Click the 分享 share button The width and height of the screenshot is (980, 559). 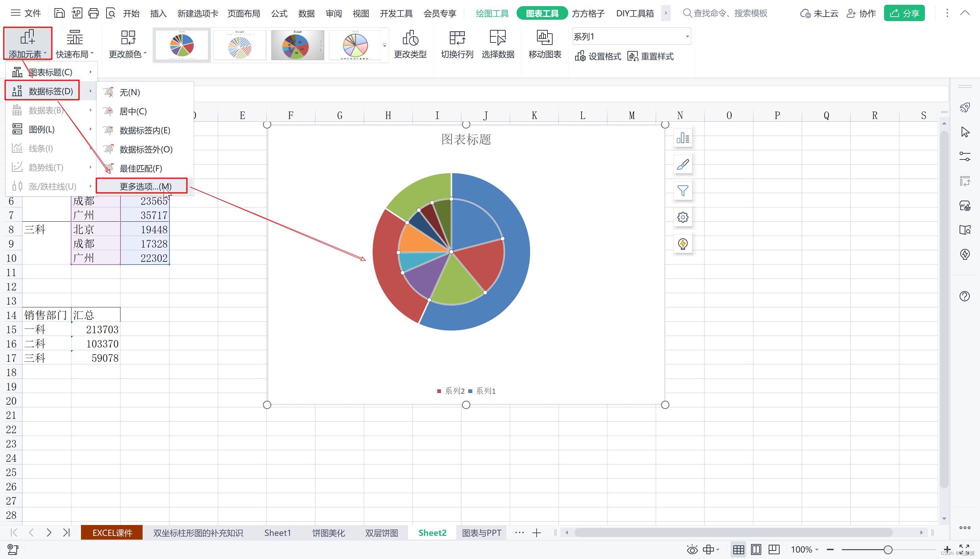[x=904, y=14]
